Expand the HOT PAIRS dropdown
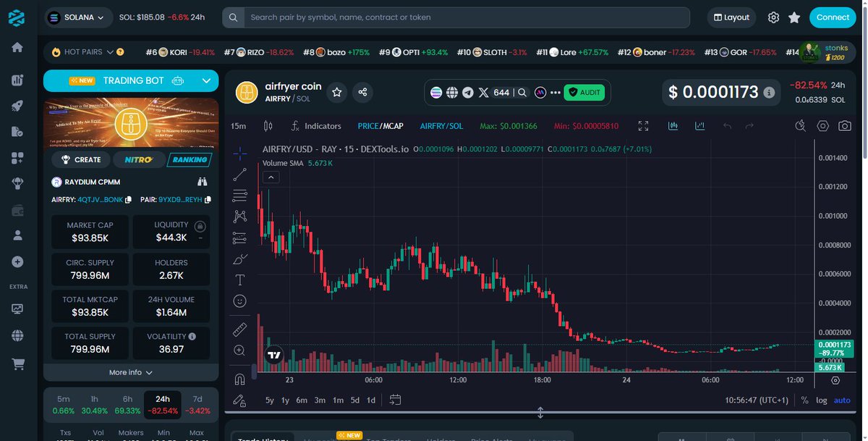 coord(110,52)
